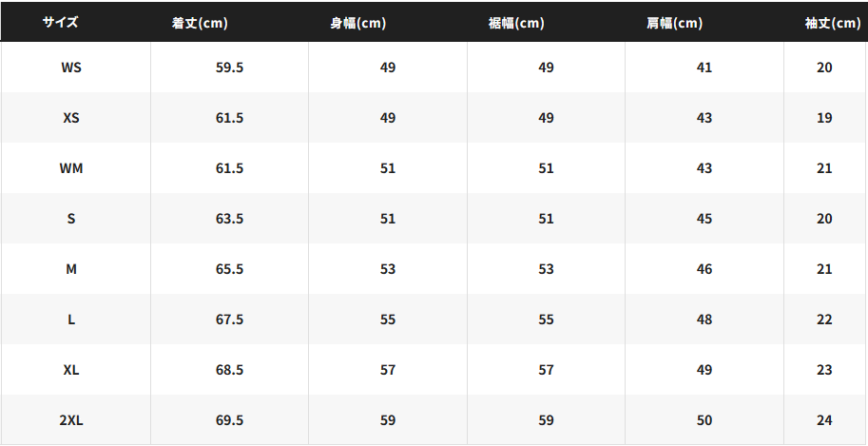
Task: Select the XL size row label
Action: pos(71,370)
